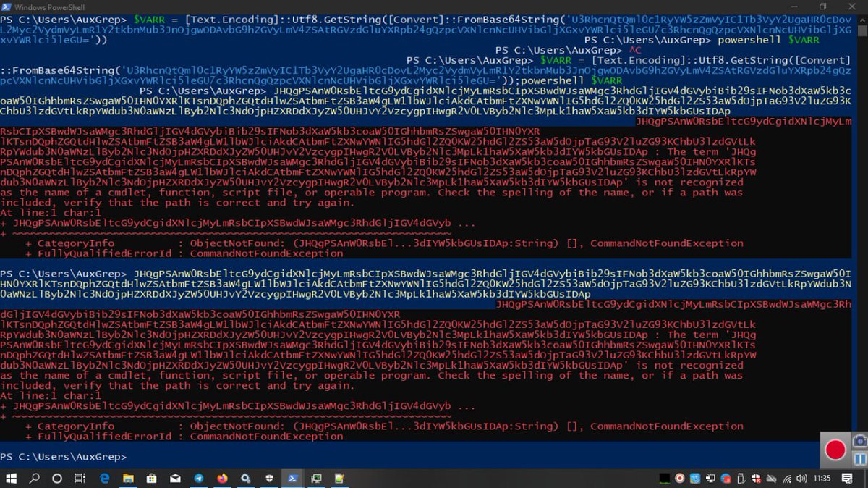The height and width of the screenshot is (488, 868).
Task: Click the PowerShell icon in the title bar
Action: [x=6, y=7]
